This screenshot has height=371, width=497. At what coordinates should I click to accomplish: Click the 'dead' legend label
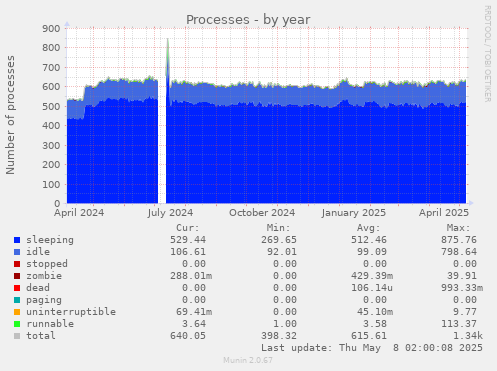coord(38,288)
